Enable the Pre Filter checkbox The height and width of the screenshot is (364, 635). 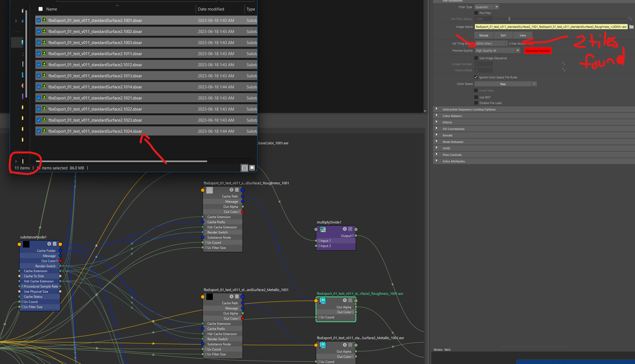476,13
